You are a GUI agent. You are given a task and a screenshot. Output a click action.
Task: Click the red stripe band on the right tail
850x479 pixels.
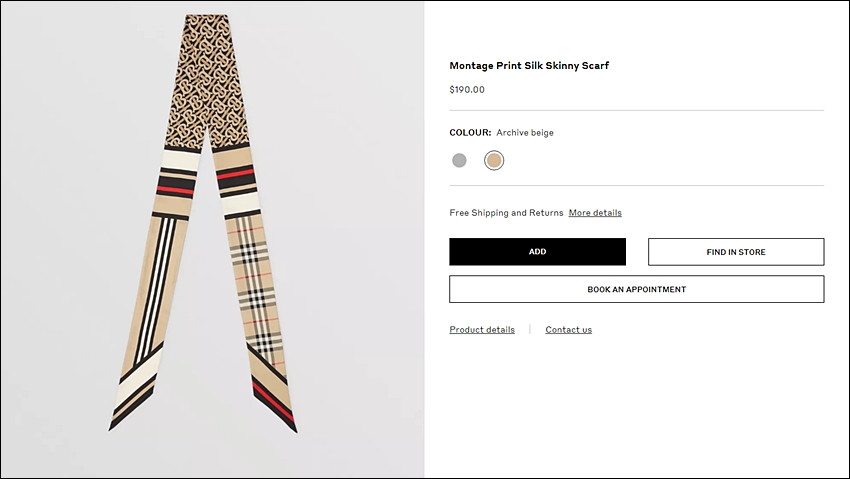coord(236,174)
